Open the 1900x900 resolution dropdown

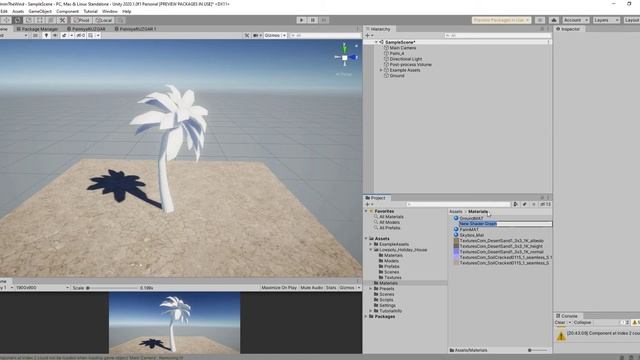click(42, 288)
